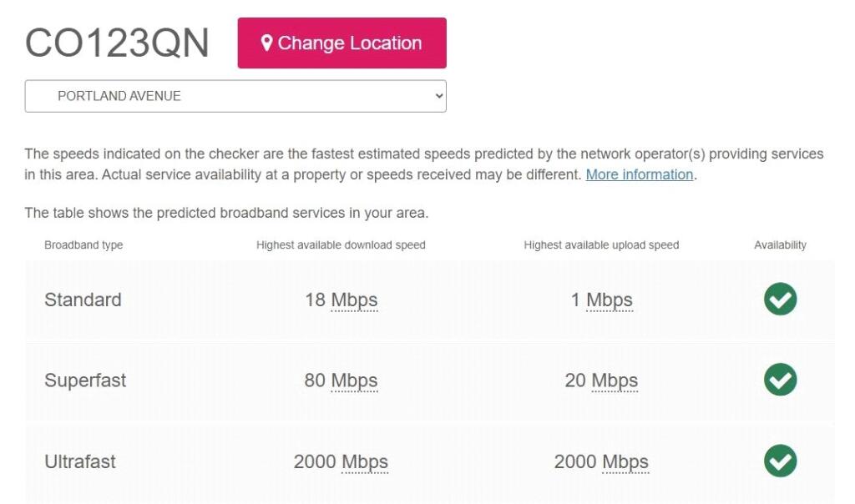Viewport: 855px width, 504px height.
Task: Click the green availability checkmark for Standard broadband
Action: [x=779, y=299]
